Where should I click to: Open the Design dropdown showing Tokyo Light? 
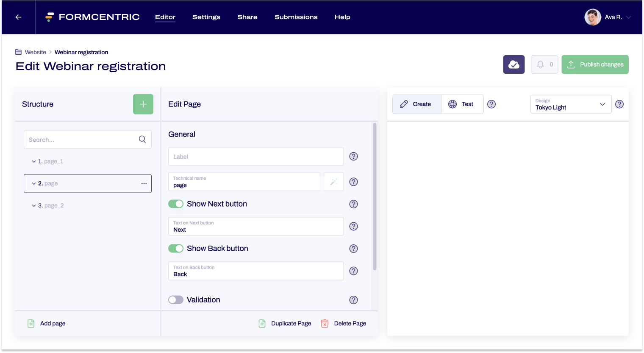[570, 104]
